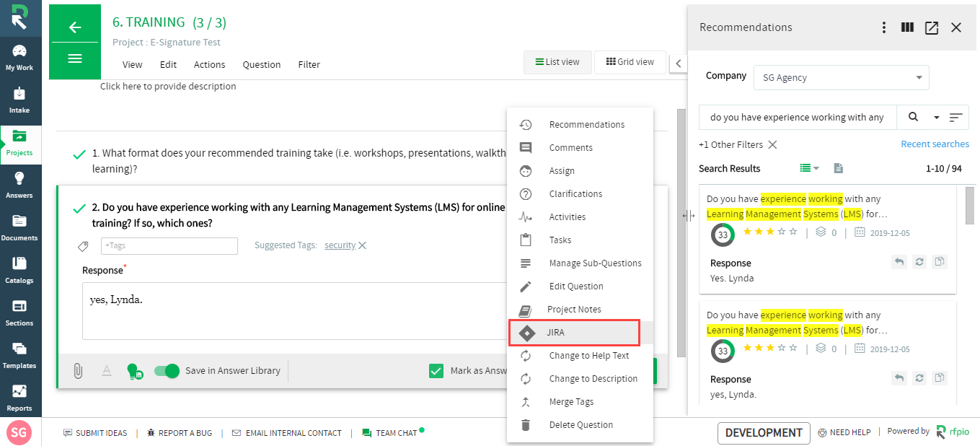Open the Actions menu
The image size is (980, 446).
point(210,64)
